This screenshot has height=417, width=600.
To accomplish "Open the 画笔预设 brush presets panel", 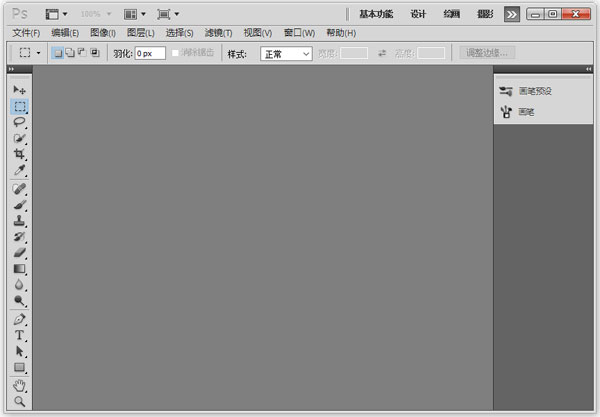I will coord(534,91).
